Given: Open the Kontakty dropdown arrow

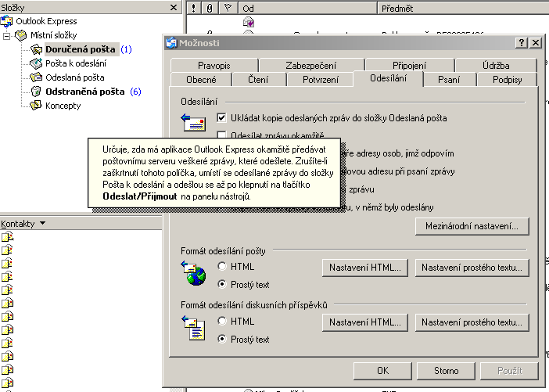Looking at the screenshot, I should click(x=43, y=223).
